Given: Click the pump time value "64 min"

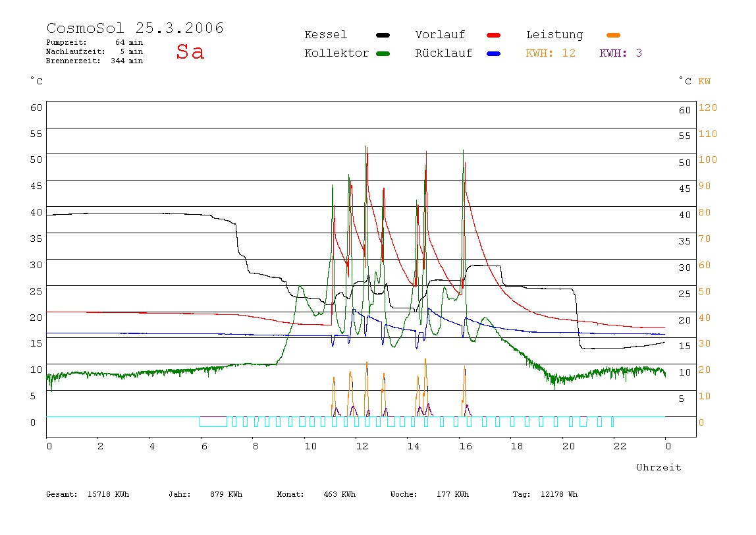Looking at the screenshot, I should tap(129, 42).
